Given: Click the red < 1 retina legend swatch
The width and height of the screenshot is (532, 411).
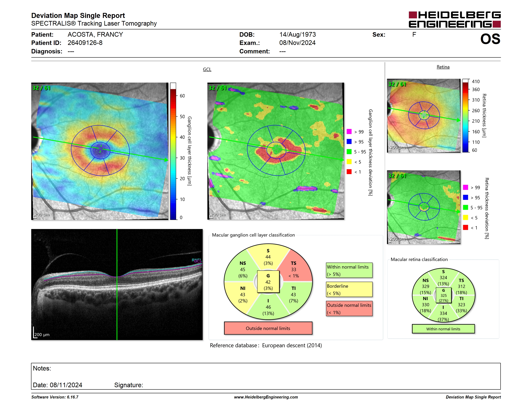Looking at the screenshot, I should pyautogui.click(x=465, y=227).
